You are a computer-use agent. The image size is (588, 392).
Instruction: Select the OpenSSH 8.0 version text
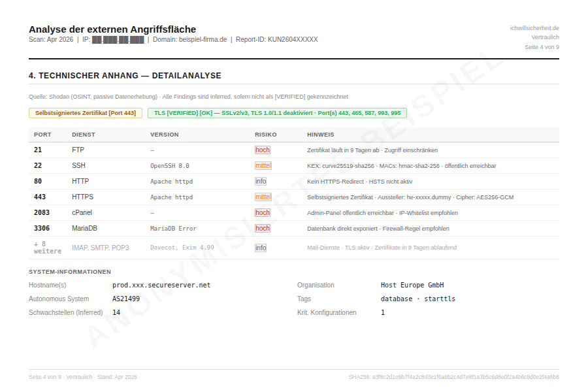(x=169, y=166)
